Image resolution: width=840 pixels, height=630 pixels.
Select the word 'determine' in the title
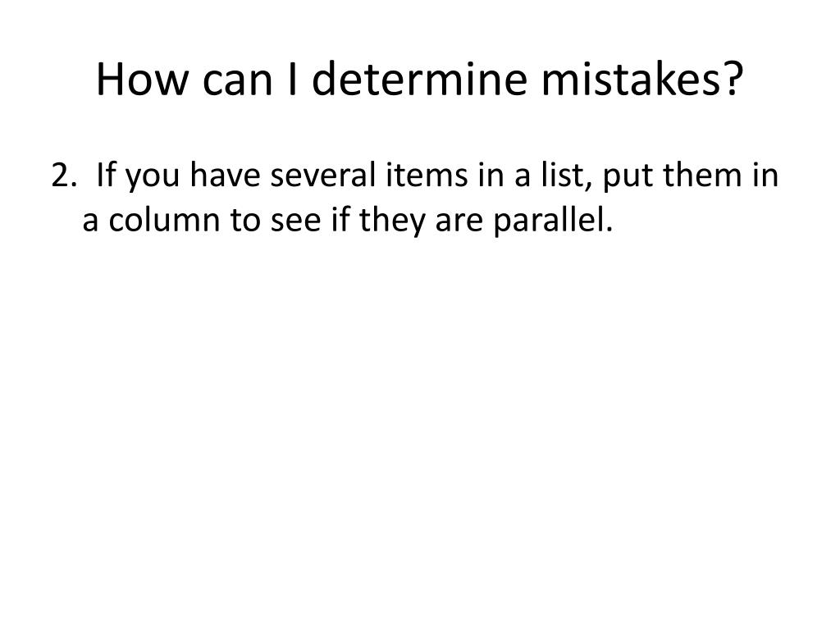click(x=419, y=79)
